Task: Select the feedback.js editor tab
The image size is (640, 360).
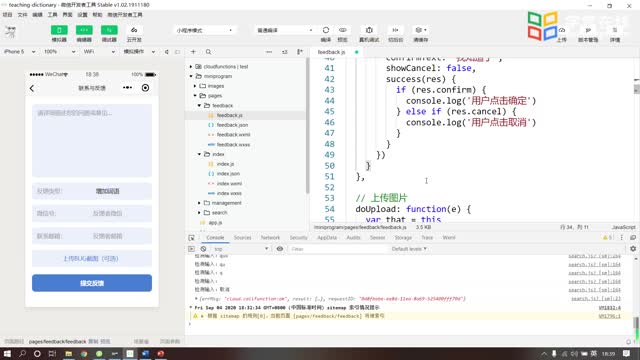Action: point(331,52)
